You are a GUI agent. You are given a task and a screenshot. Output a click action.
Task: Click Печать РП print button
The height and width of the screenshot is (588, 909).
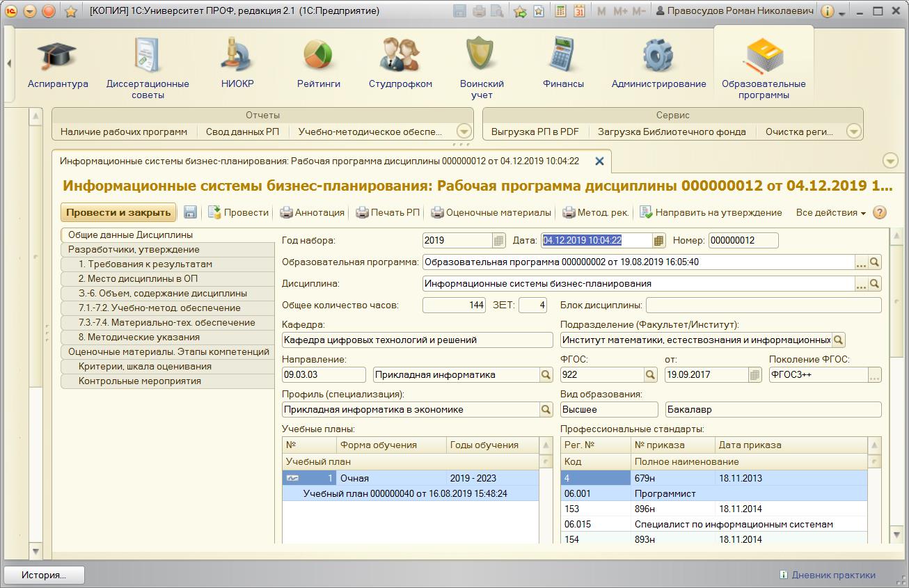click(388, 212)
